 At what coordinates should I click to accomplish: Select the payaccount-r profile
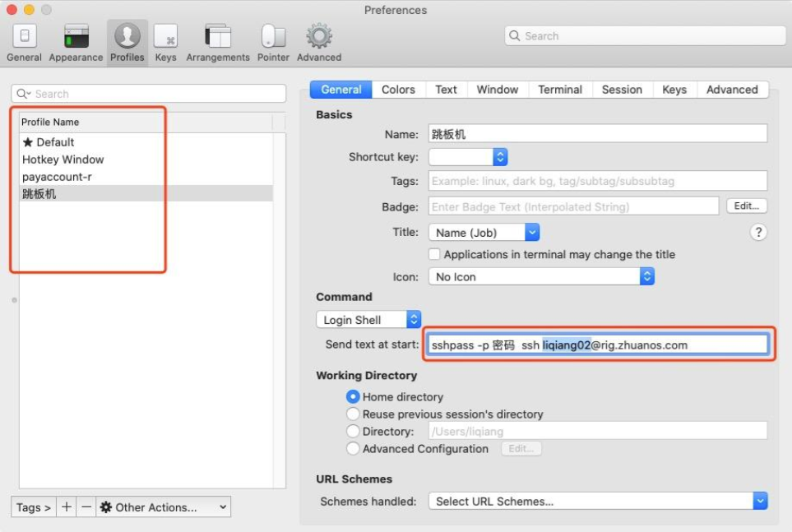(146, 176)
